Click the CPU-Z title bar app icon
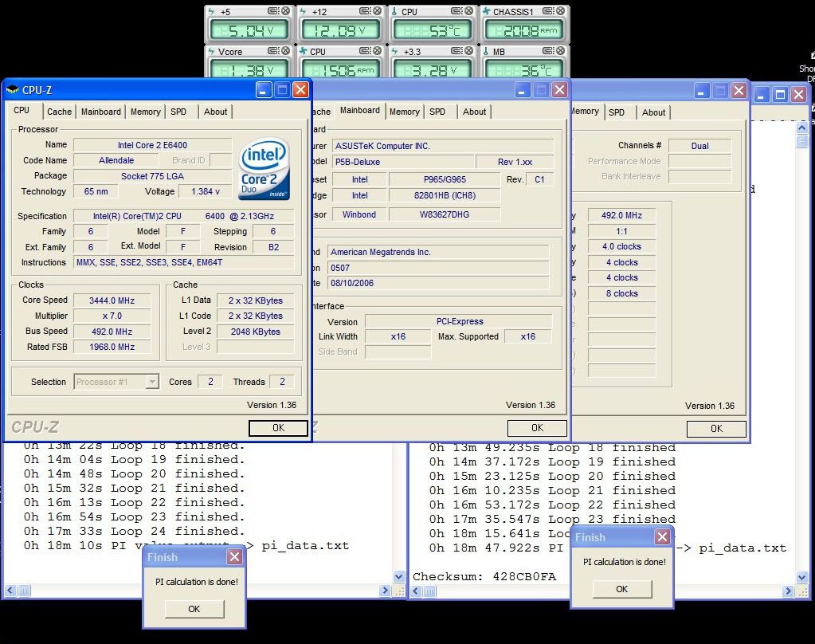This screenshot has width=815, height=644. 13,90
